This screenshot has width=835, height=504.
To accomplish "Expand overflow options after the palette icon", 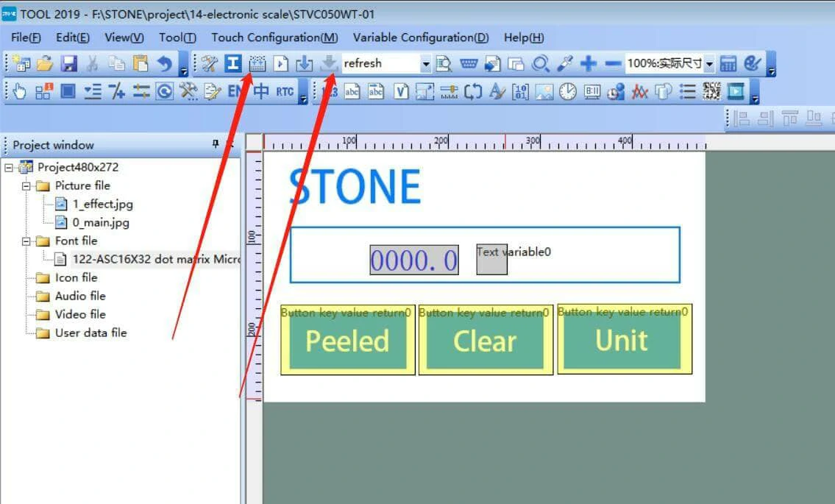I will pos(771,65).
